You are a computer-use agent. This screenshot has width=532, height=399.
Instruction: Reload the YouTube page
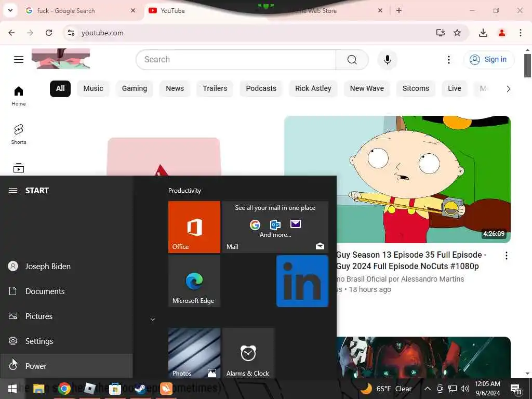click(x=49, y=33)
